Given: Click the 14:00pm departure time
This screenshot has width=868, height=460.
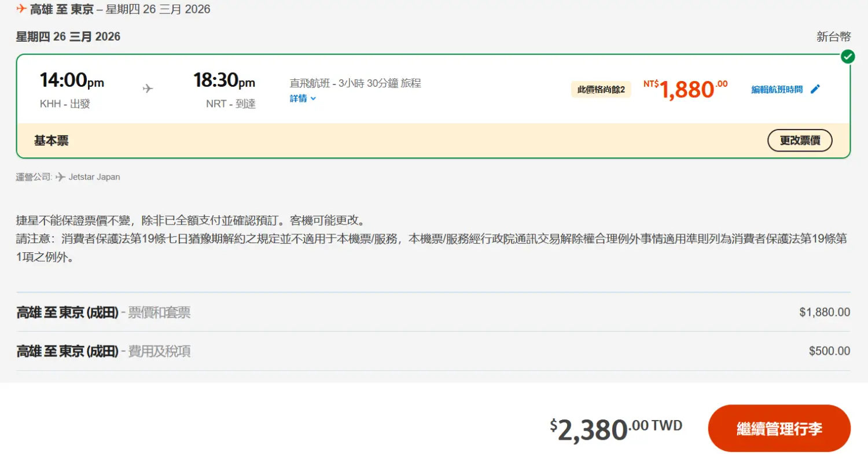Looking at the screenshot, I should tap(72, 80).
